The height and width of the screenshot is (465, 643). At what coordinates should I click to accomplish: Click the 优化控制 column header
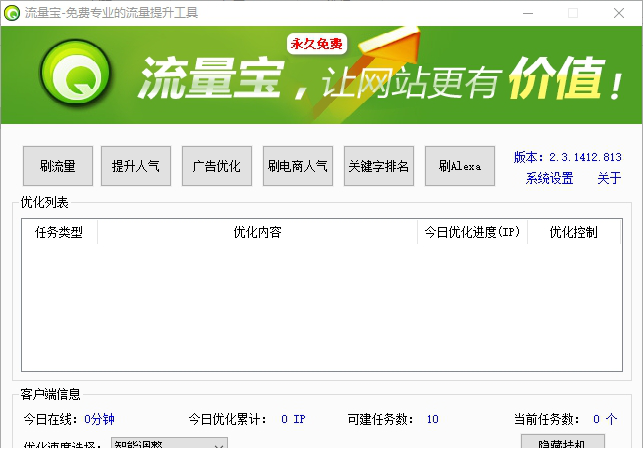click(x=574, y=232)
